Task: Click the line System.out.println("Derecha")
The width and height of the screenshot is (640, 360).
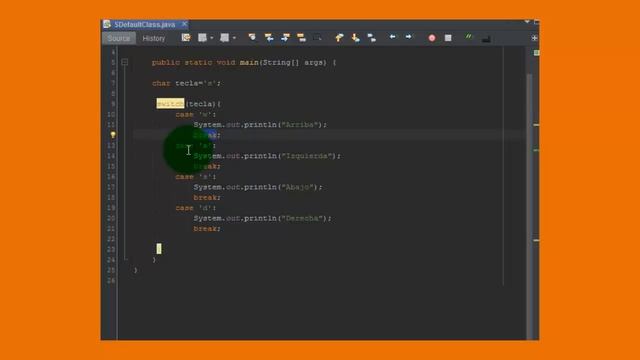Action: pyautogui.click(x=262, y=218)
